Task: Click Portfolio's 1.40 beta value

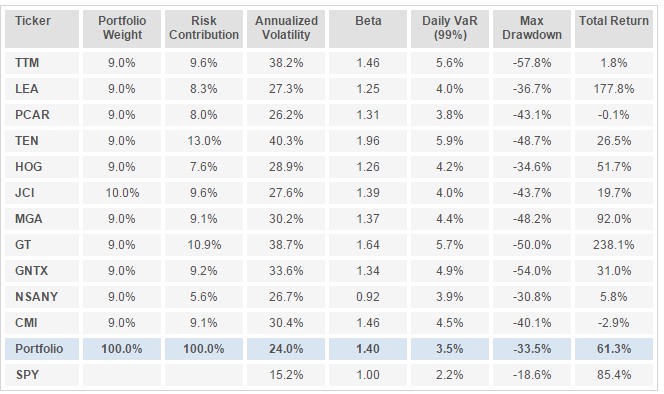Action: click(368, 349)
